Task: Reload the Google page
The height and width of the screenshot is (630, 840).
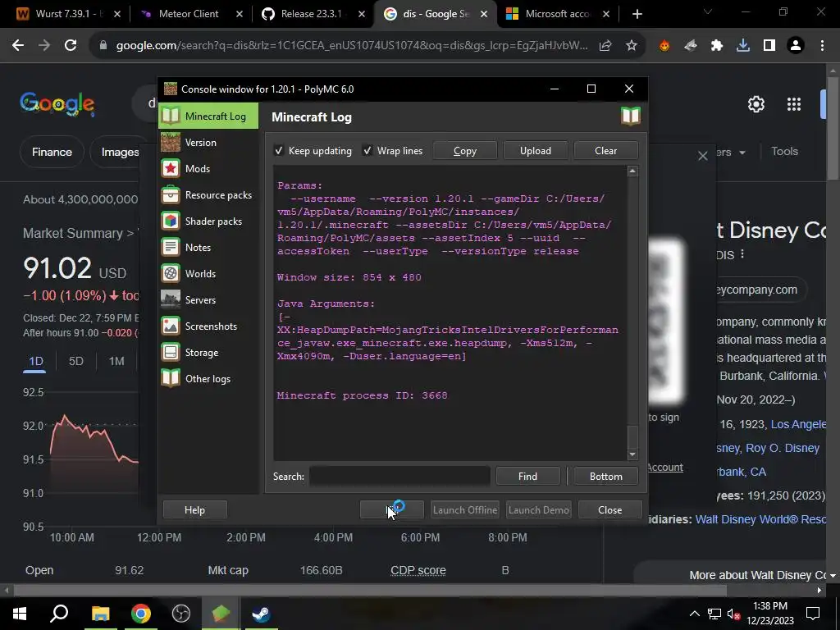Action: click(71, 46)
